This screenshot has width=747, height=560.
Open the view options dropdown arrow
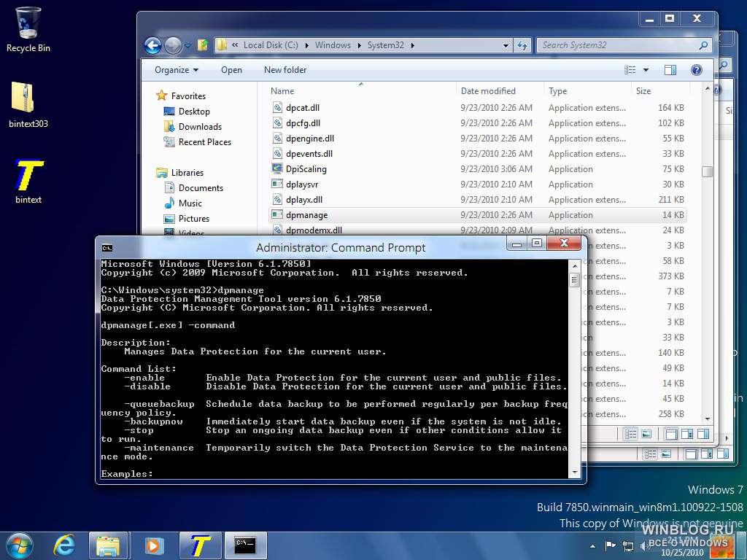coord(646,70)
